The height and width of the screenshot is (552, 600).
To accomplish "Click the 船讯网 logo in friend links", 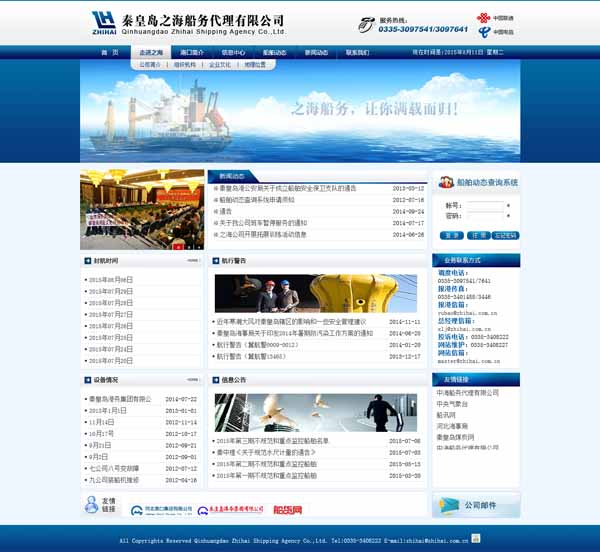I will click(287, 509).
